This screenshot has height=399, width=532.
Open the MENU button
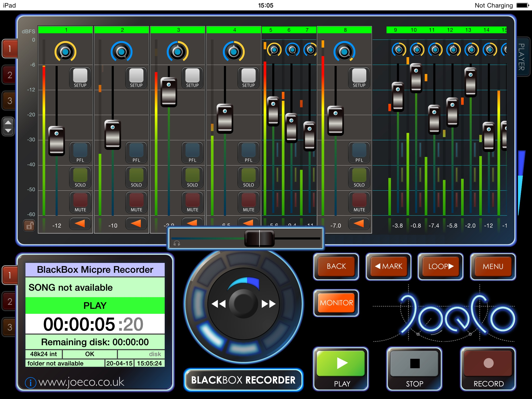pyautogui.click(x=493, y=266)
